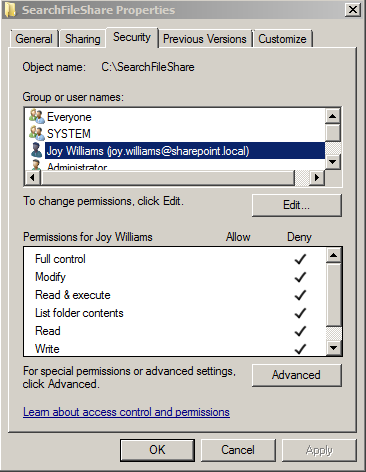Click the List folder contents label
This screenshot has width=366, height=472.
click(79, 313)
